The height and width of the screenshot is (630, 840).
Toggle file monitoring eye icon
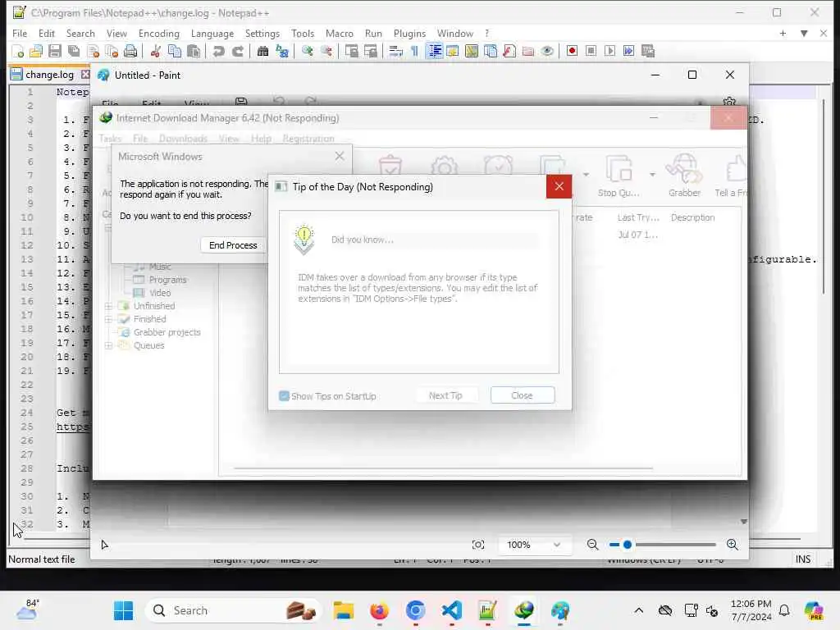[547, 52]
